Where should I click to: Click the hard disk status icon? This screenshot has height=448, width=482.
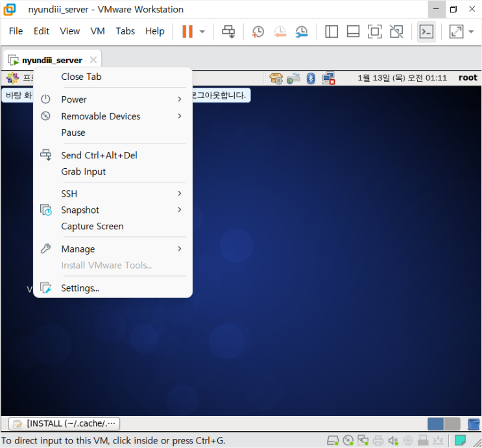(x=333, y=441)
